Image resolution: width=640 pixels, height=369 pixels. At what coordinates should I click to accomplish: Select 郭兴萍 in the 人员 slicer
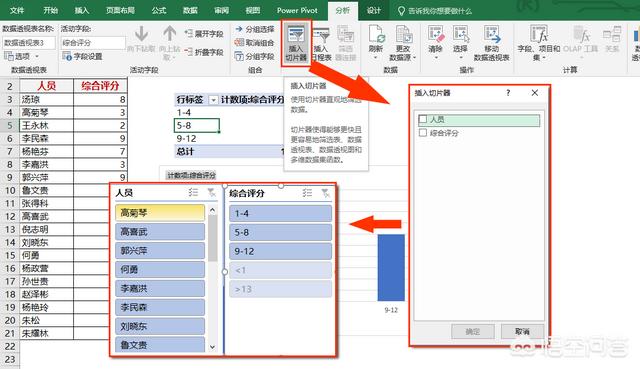[x=160, y=251]
